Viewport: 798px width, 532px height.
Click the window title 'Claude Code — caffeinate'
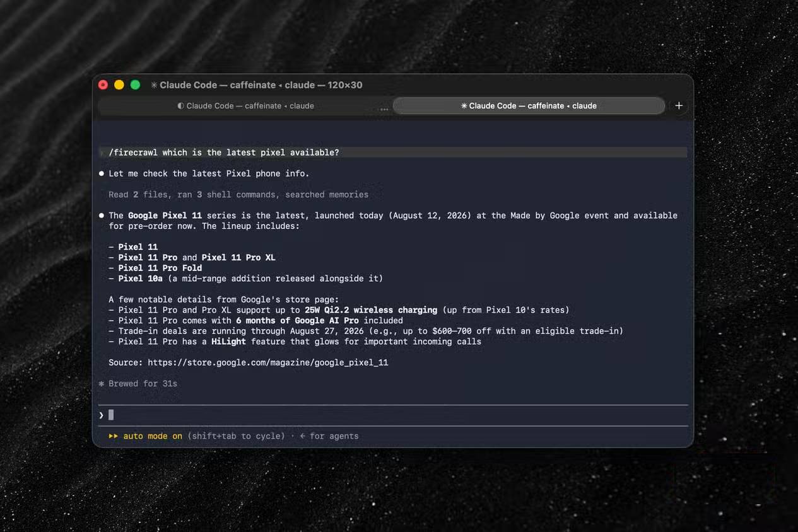coord(256,85)
